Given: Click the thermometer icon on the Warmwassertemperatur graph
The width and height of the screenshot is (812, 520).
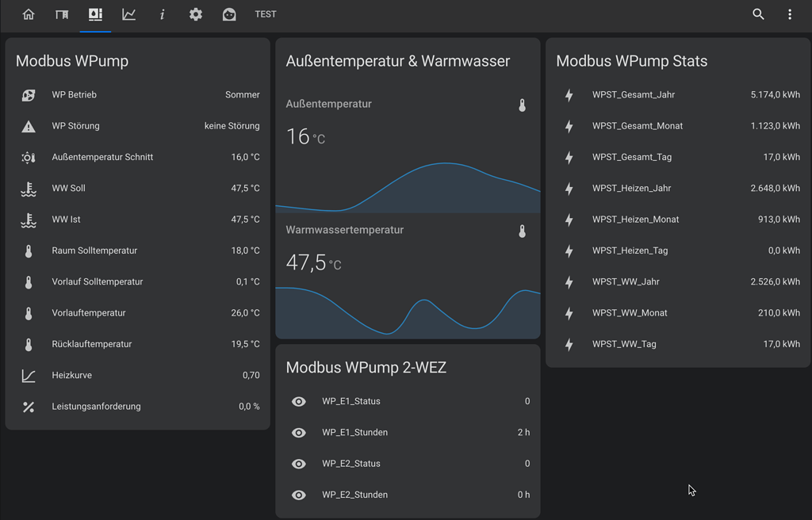Looking at the screenshot, I should 523,230.
